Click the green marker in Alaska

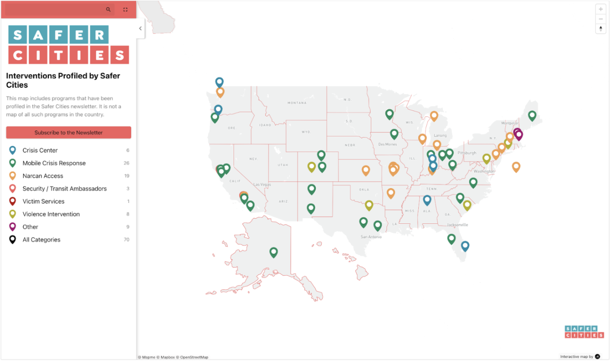[273, 252]
